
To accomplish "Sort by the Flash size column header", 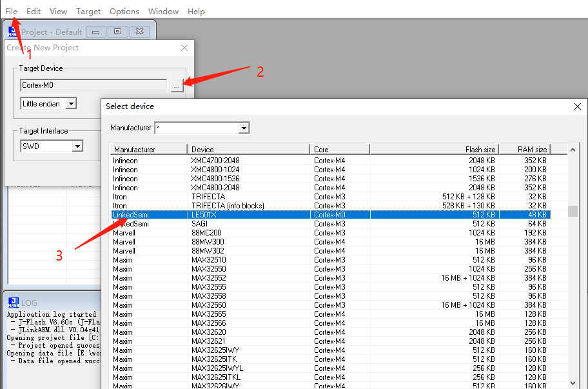I will pos(435,149).
